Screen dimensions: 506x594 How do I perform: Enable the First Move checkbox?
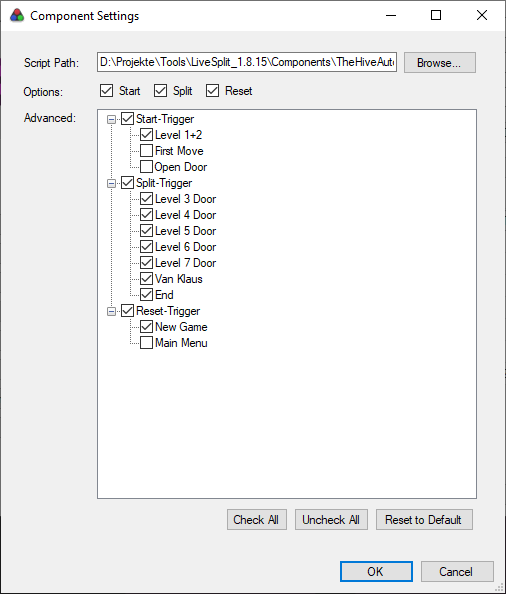coord(147,151)
